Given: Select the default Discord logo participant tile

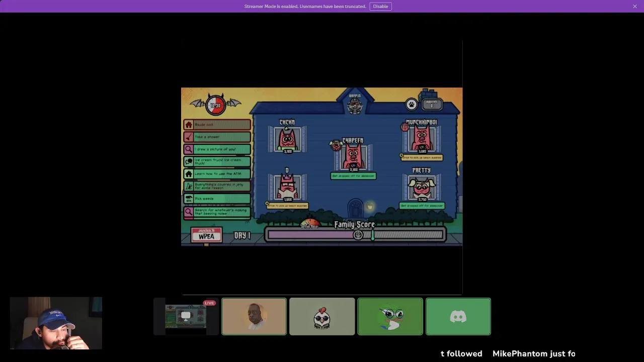Looking at the screenshot, I should [458, 316].
